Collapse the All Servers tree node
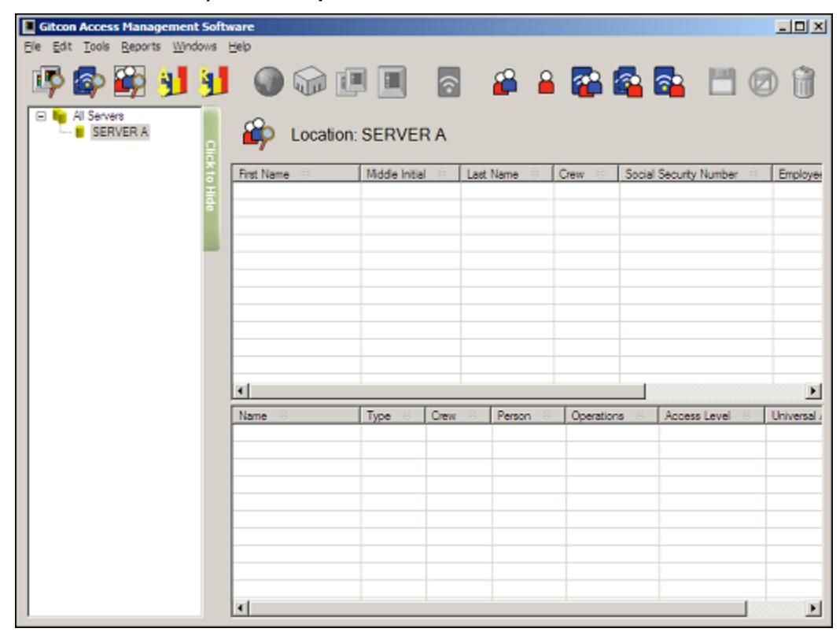This screenshot has width=840, height=632. [x=41, y=116]
